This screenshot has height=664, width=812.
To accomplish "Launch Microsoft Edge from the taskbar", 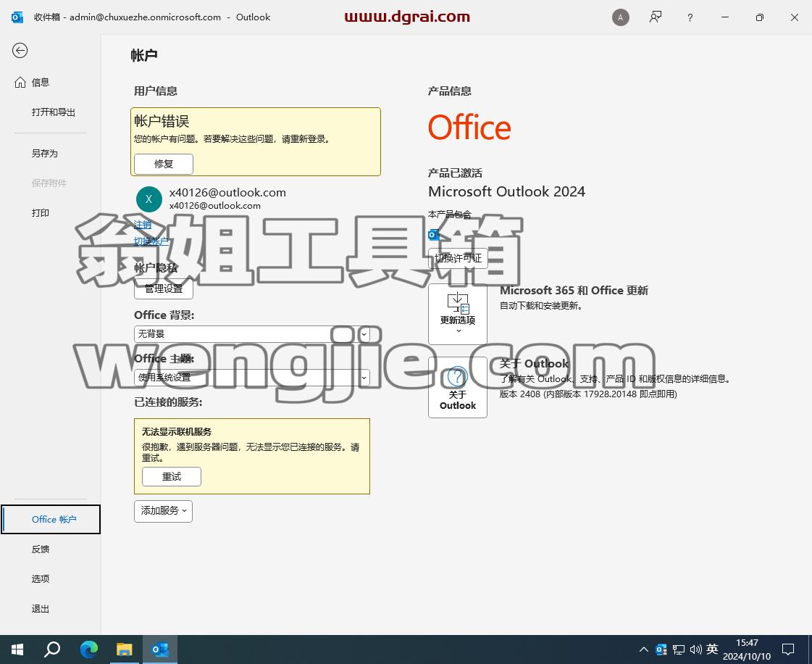I will [x=89, y=650].
